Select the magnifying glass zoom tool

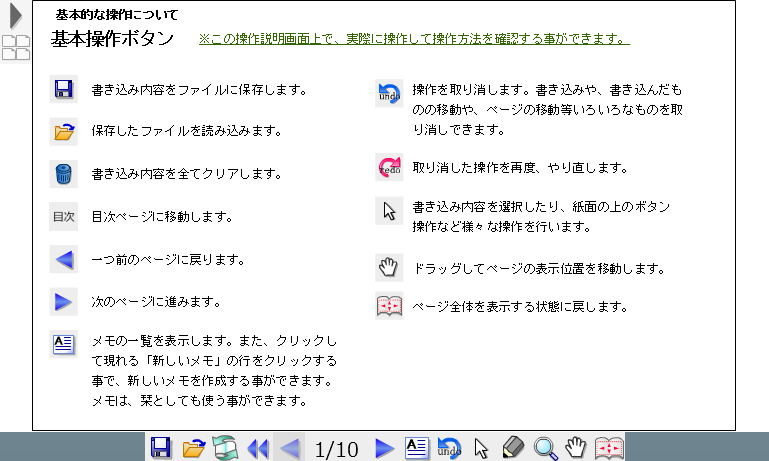click(545, 448)
